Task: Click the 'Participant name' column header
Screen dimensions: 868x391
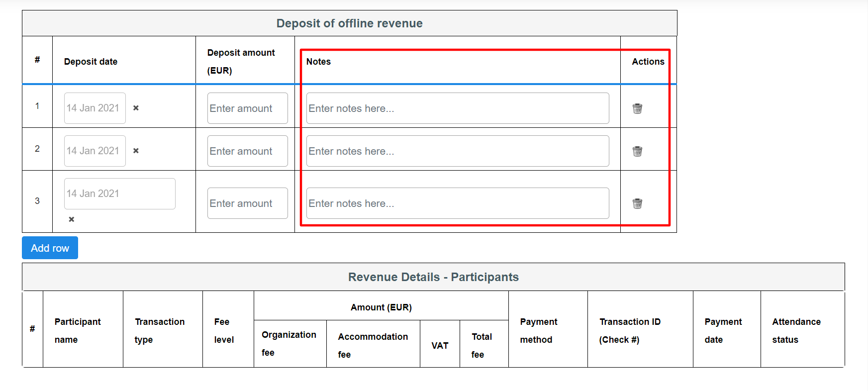Action: (x=78, y=331)
